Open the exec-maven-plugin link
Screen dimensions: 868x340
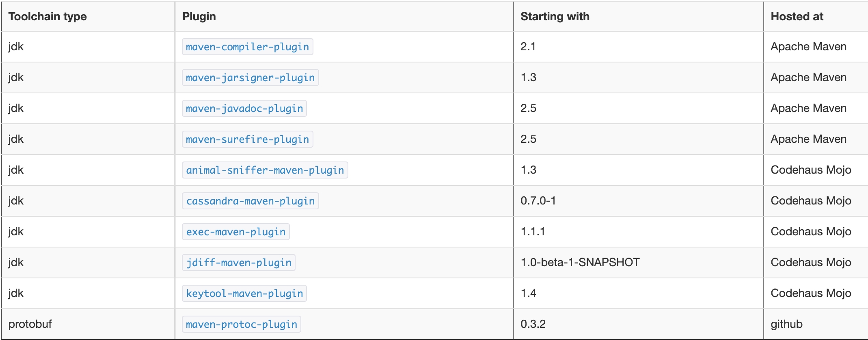click(235, 232)
